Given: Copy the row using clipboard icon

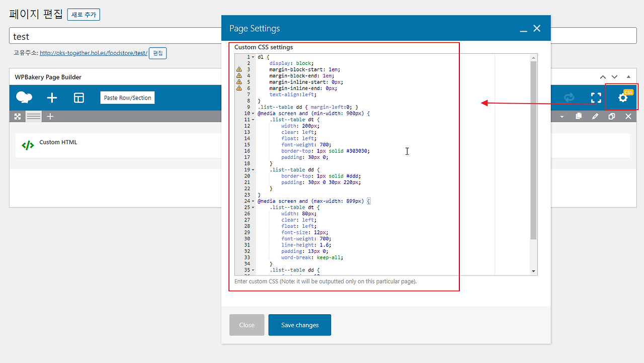Looking at the screenshot, I should point(579,116).
